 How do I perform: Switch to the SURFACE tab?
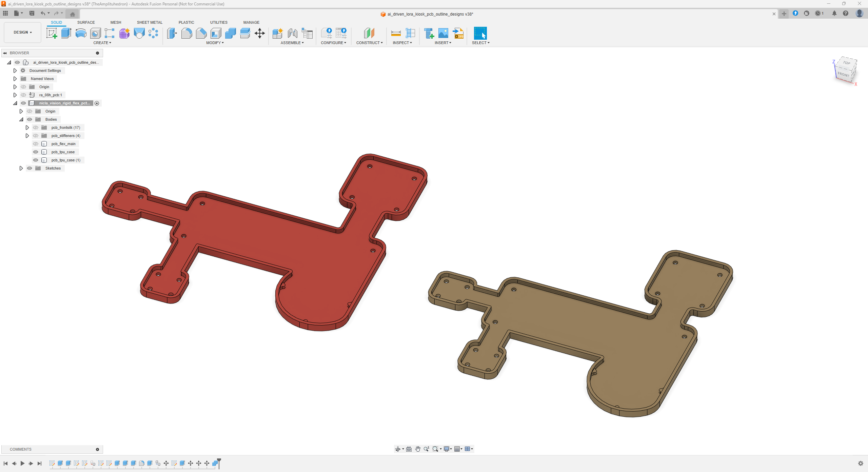[x=86, y=22]
